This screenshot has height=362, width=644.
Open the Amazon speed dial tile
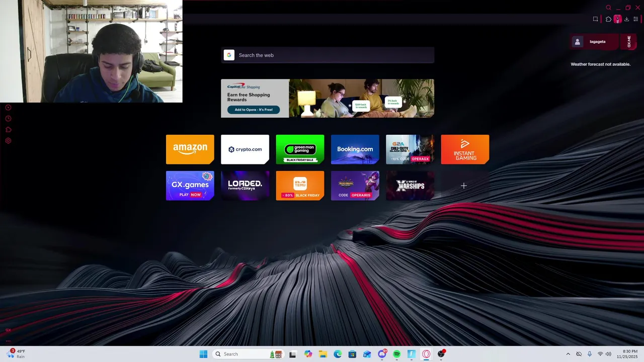(x=190, y=149)
